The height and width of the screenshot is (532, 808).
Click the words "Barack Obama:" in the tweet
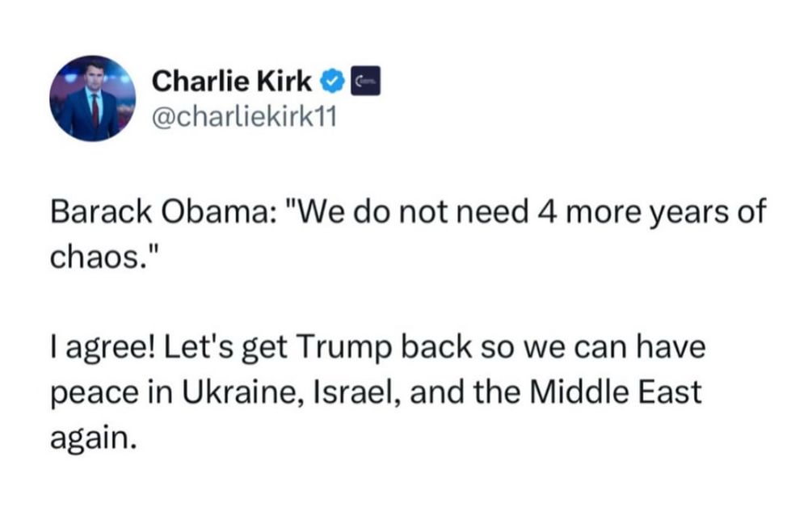coord(162,212)
